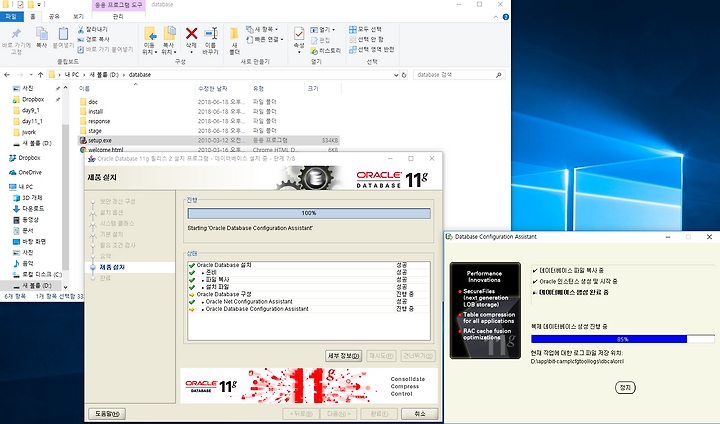Select Oracle Database Configuration Assistant status row
Screen dimensions: 720x424
(x=309, y=309)
